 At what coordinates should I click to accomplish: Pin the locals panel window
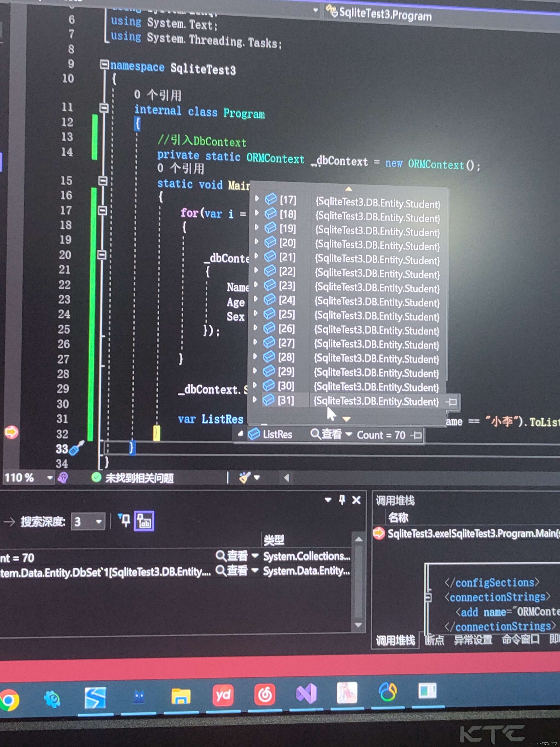click(342, 500)
